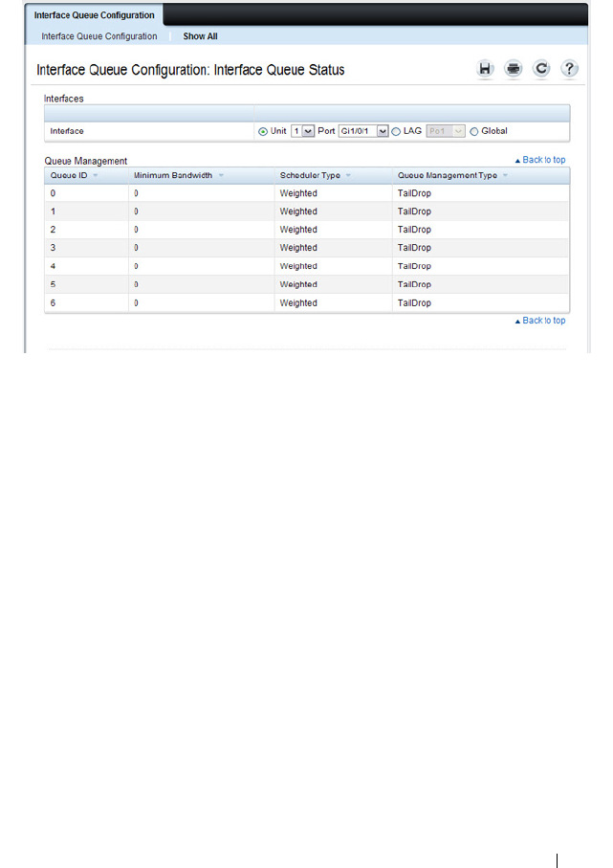Select the Unit radio button
This screenshot has width=613, height=868.
click(x=263, y=132)
